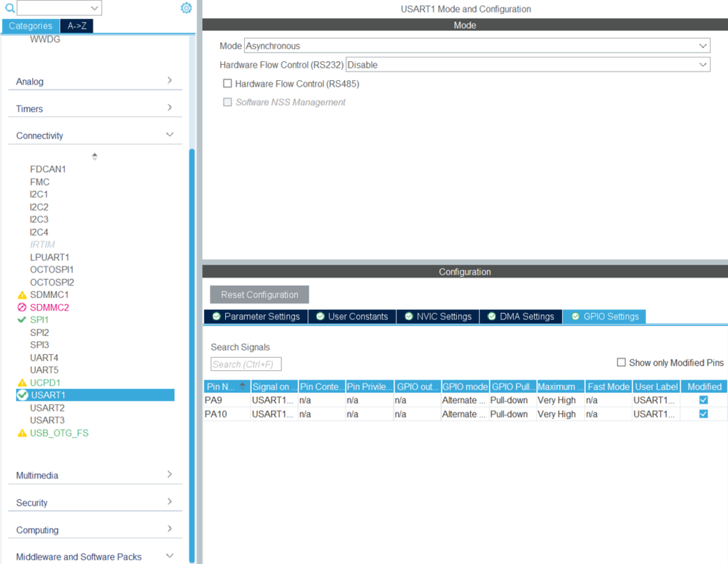Open DMA Settings tab
This screenshot has width=728, height=564.
[x=521, y=316]
